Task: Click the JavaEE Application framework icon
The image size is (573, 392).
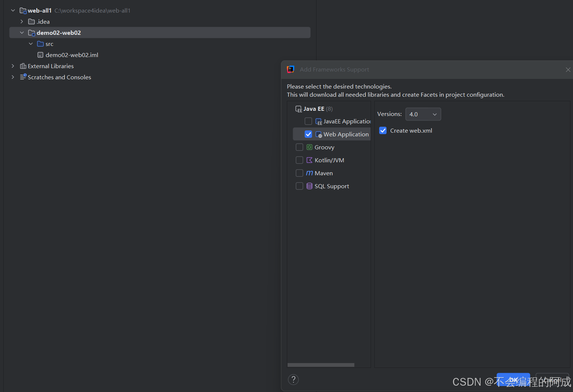Action: click(x=319, y=122)
